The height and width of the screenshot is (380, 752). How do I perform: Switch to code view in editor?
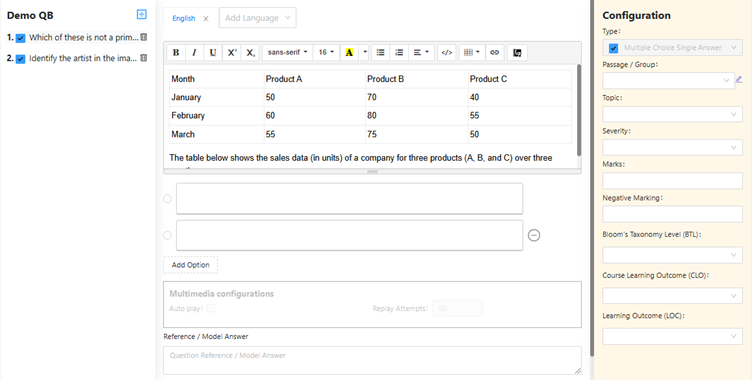click(x=446, y=53)
